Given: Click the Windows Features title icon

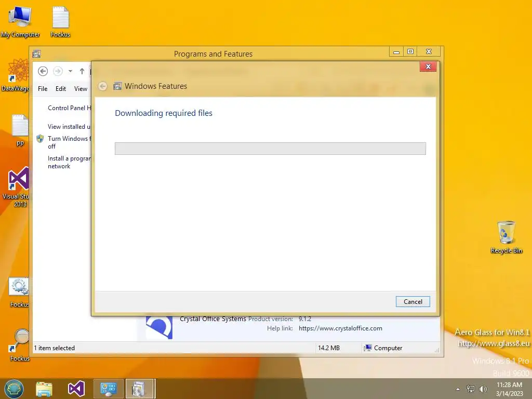Looking at the screenshot, I should (117, 86).
